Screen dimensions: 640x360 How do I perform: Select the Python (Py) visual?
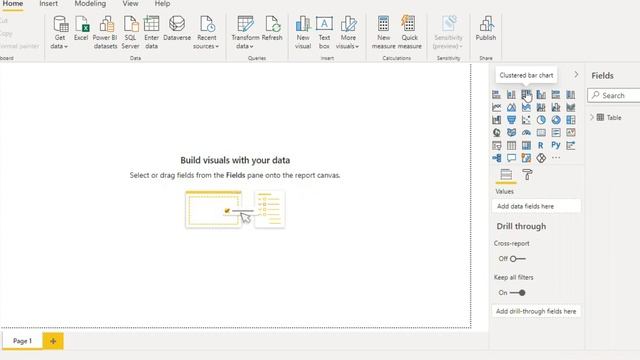point(556,145)
